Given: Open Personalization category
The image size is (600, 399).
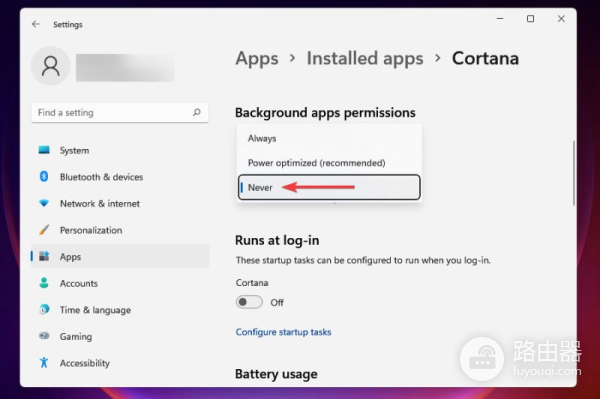Looking at the screenshot, I should click(x=120, y=230).
